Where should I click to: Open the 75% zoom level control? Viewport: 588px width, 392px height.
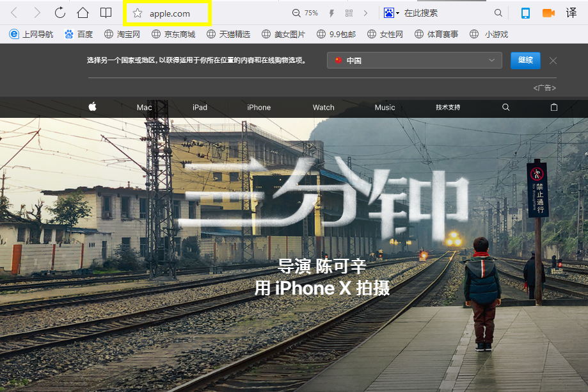(305, 13)
